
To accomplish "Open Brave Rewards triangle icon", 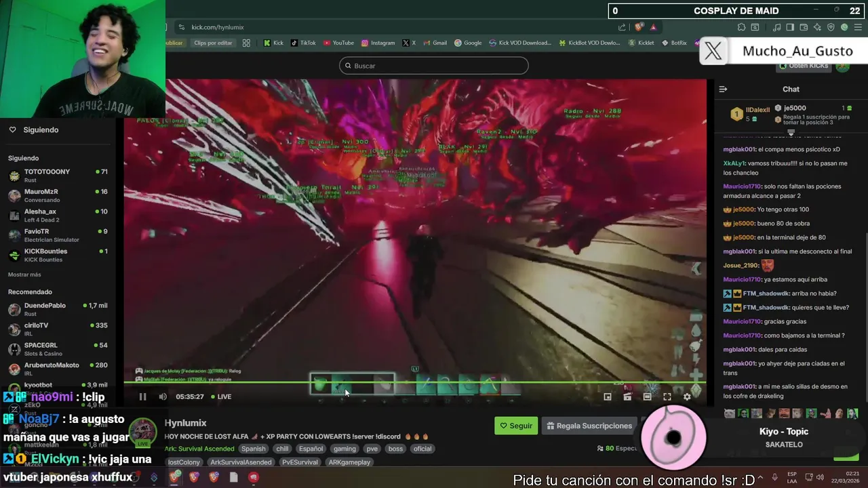I will (653, 27).
